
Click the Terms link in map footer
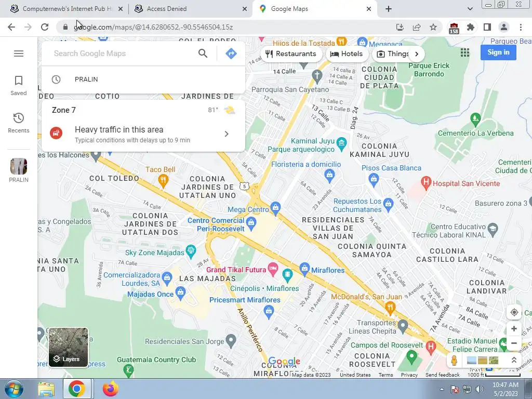(x=386, y=375)
